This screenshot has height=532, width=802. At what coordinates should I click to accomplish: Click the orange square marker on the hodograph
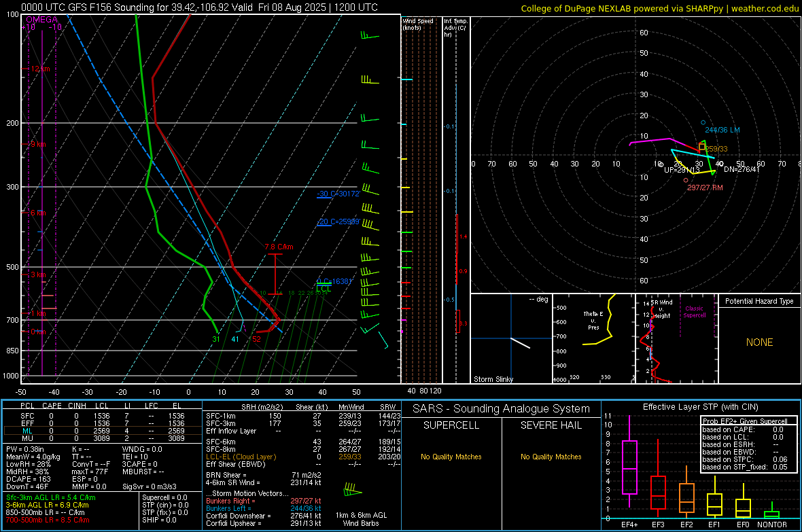tap(702, 147)
